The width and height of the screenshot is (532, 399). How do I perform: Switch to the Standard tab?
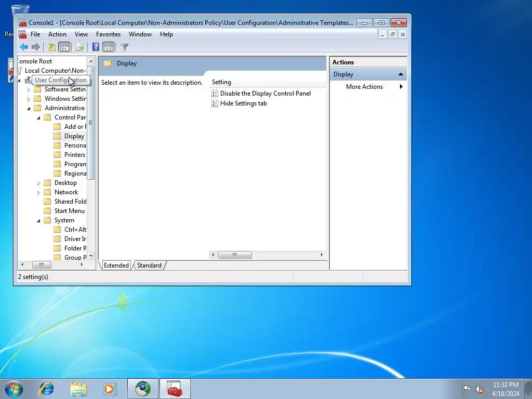click(149, 265)
